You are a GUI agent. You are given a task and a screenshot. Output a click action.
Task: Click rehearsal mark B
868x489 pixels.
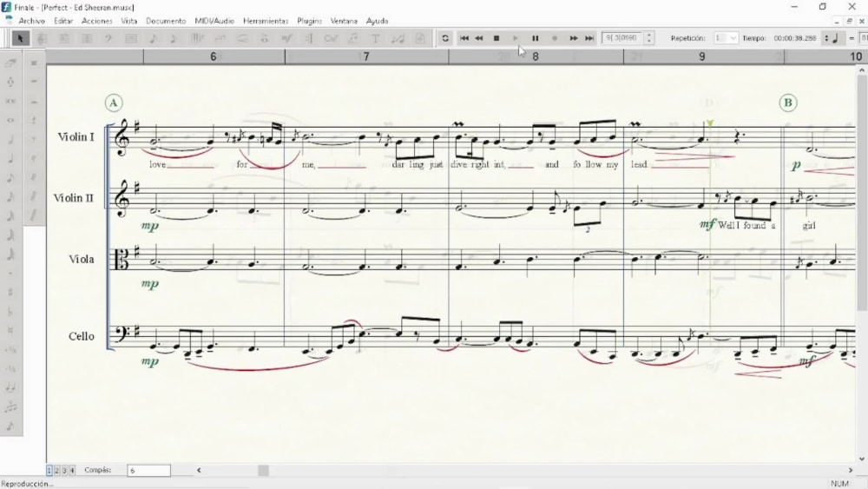pos(788,102)
